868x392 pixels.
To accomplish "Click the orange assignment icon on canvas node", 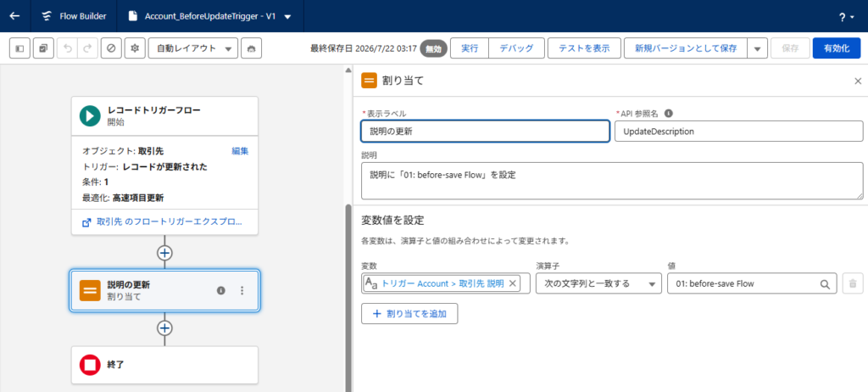I will [90, 290].
